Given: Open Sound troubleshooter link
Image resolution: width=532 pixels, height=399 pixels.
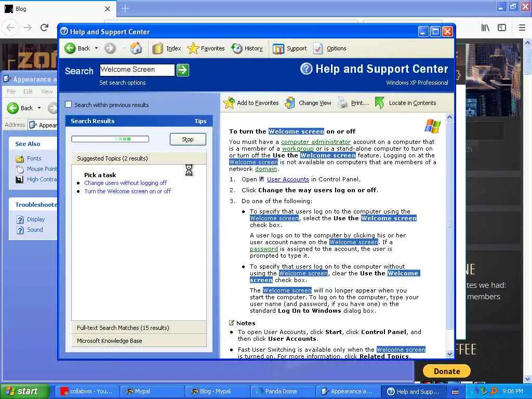Looking at the screenshot, I should [x=35, y=230].
